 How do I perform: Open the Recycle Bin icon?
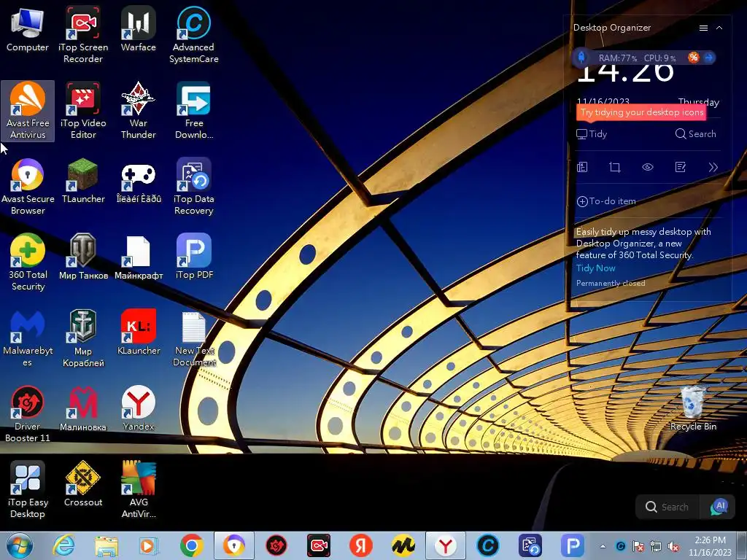(693, 408)
